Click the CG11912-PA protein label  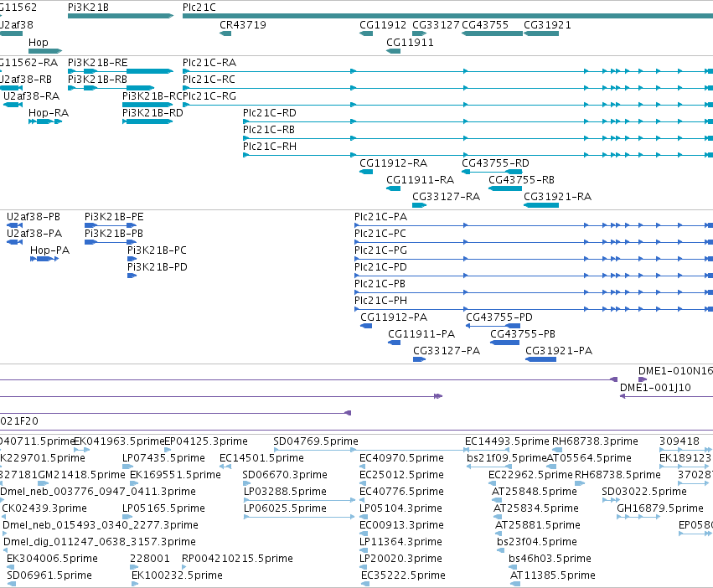point(394,317)
